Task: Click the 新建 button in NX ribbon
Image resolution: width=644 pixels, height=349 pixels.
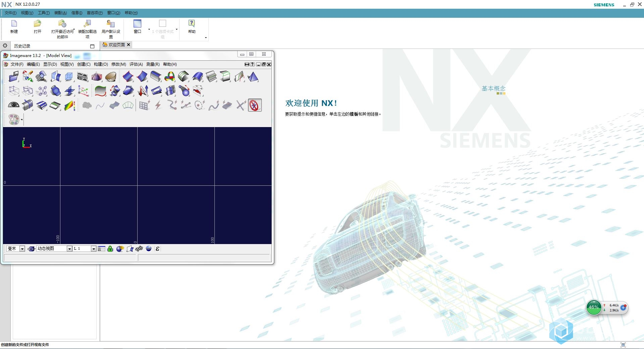Action: pos(14,27)
